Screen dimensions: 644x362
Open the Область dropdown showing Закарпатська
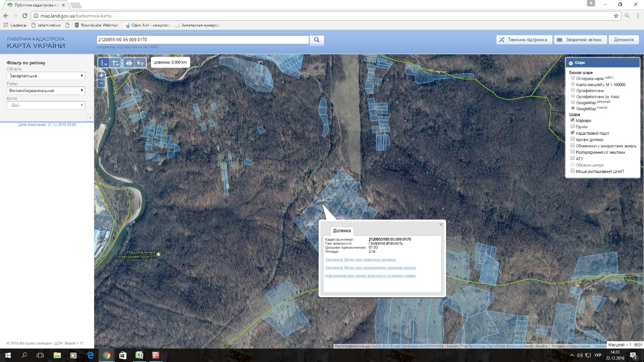(46, 76)
